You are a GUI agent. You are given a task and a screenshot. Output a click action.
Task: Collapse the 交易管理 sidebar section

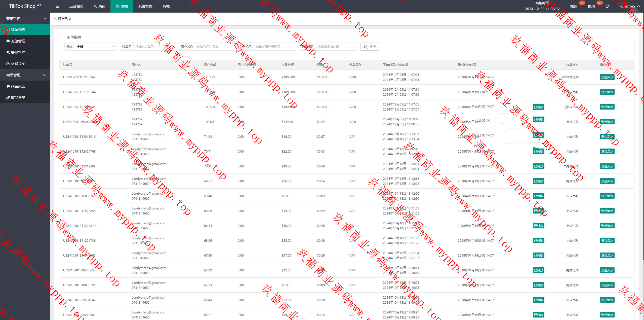[25, 18]
